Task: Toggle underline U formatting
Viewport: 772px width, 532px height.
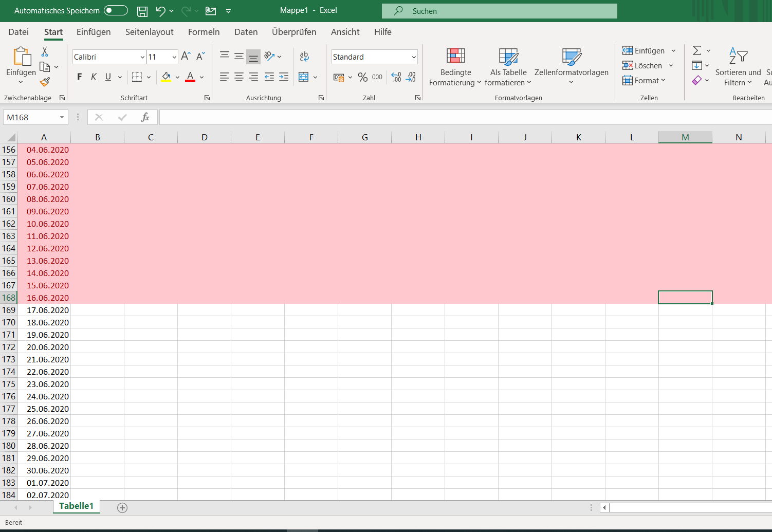Action: (108, 77)
